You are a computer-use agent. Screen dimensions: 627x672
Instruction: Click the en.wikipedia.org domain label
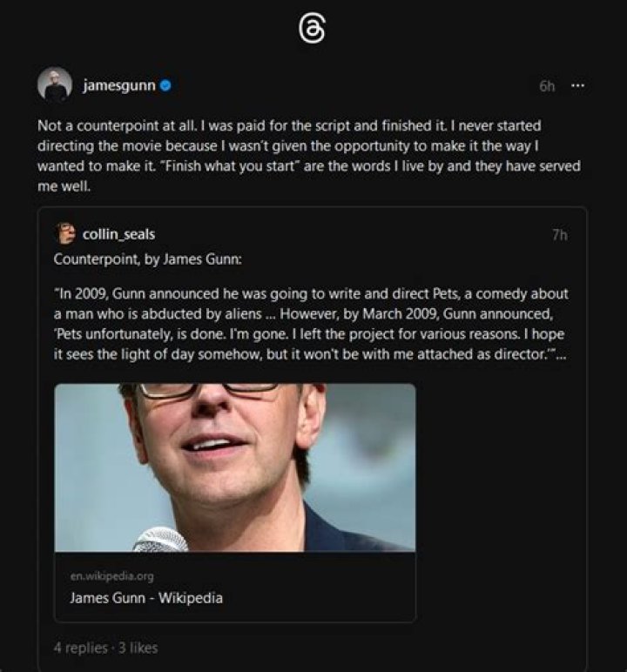click(x=111, y=576)
